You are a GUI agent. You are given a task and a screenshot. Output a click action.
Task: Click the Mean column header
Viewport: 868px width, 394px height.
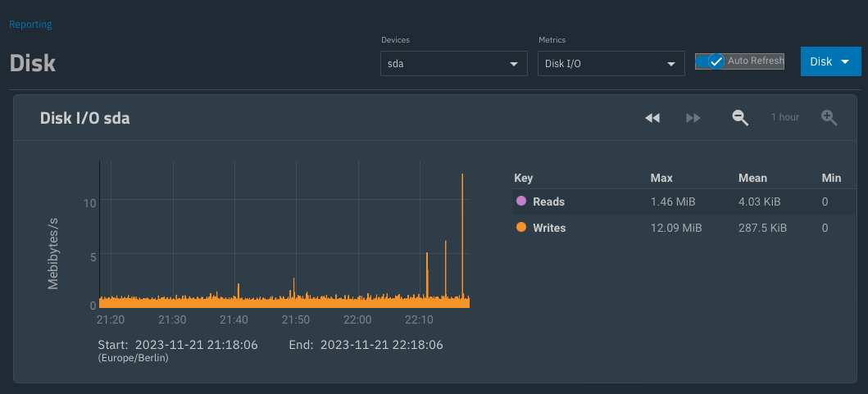[753, 179]
